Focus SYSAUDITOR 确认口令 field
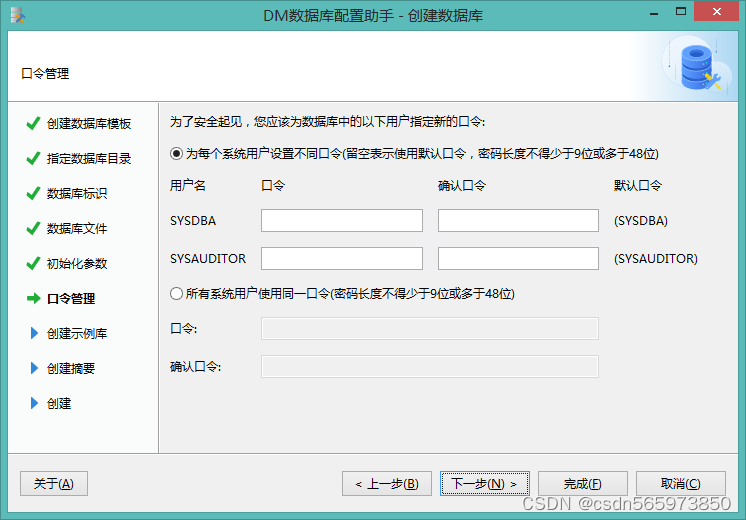Viewport: 746px width, 520px height. click(518, 258)
